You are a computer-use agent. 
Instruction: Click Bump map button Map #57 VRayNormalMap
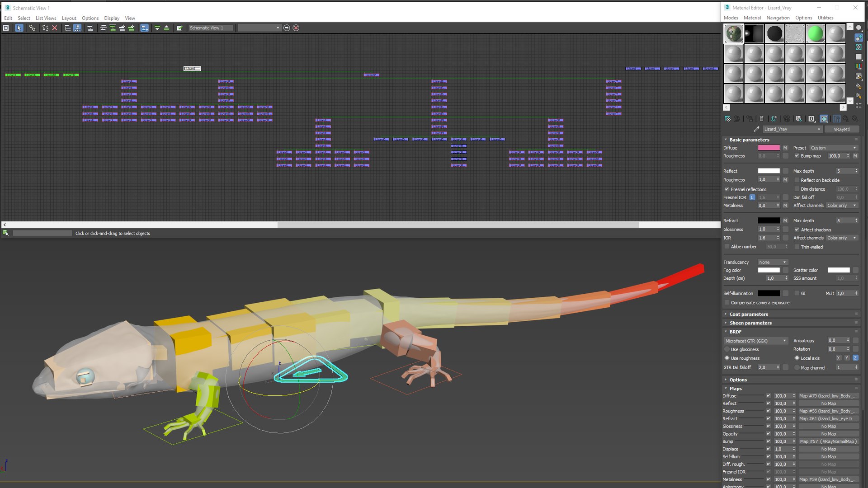[x=828, y=441]
